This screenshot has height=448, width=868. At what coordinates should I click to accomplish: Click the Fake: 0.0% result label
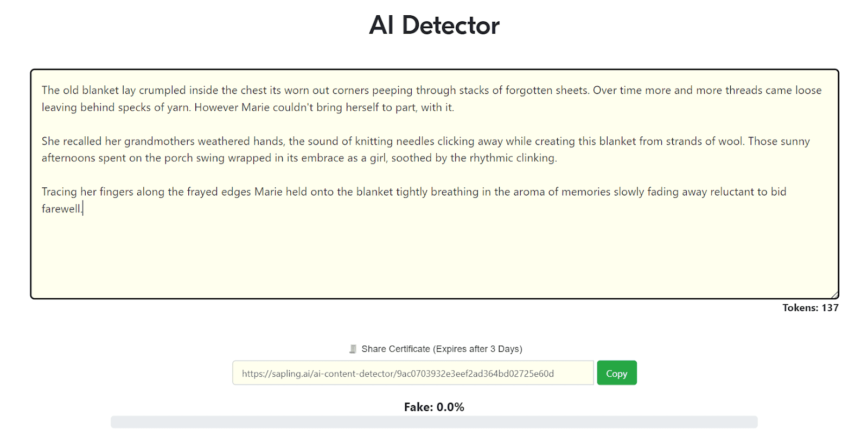click(434, 407)
